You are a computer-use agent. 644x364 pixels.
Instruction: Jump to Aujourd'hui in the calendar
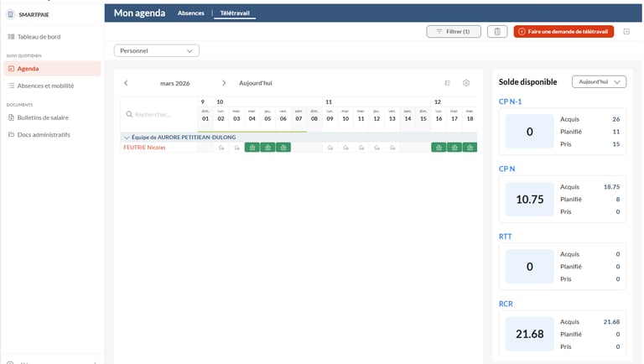pos(256,83)
